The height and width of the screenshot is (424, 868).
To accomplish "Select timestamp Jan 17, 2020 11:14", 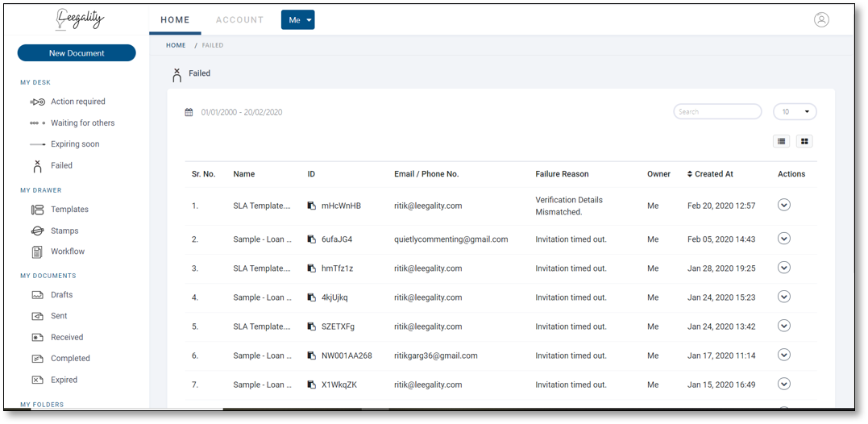I will 721,356.
